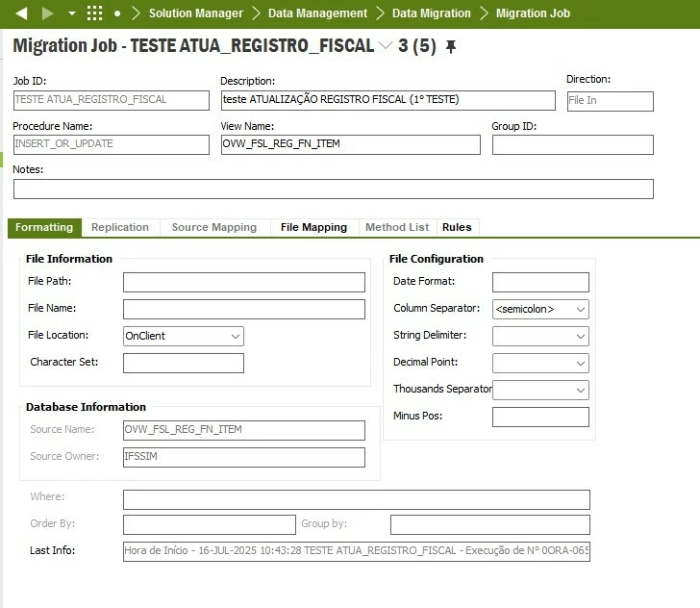Click the Notes field
This screenshot has height=608, width=700.
click(334, 189)
